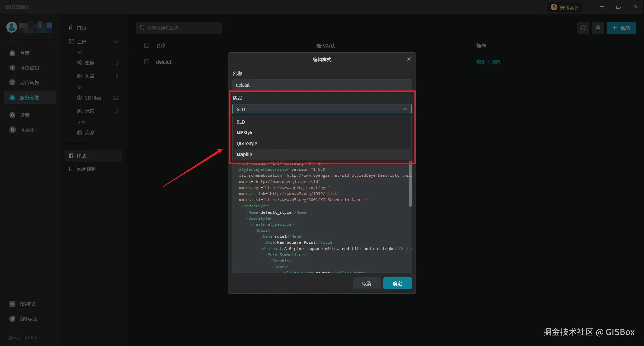644x346 pixels.
Task: Open 切片规则 in the panel
Action: click(93, 169)
